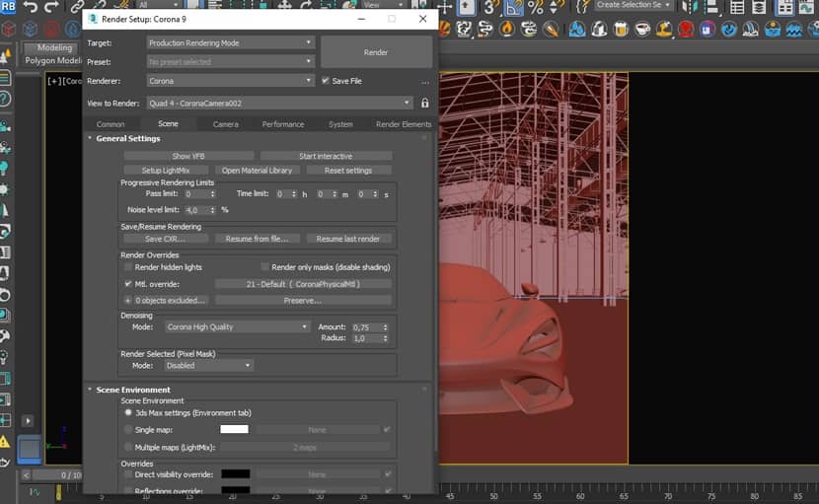819x504 pixels.
Task: Select 3ds Max settings (Environment tab) radio
Action: [x=128, y=412]
